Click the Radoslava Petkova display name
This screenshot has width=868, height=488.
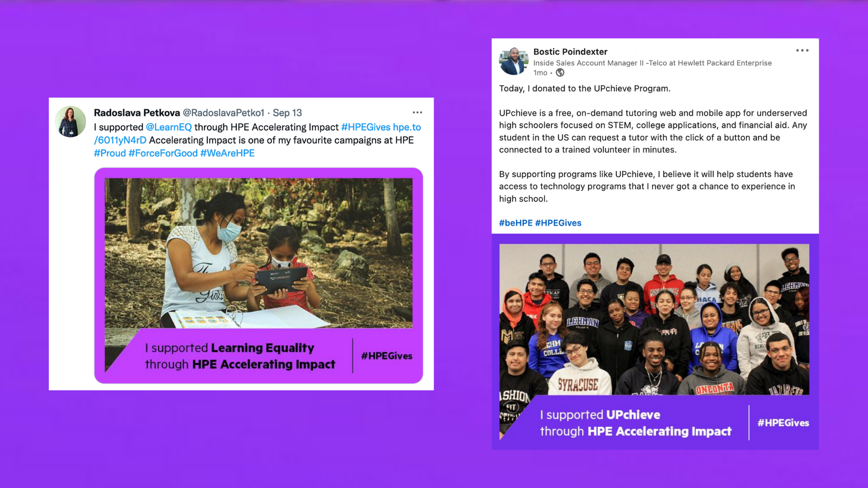click(137, 113)
